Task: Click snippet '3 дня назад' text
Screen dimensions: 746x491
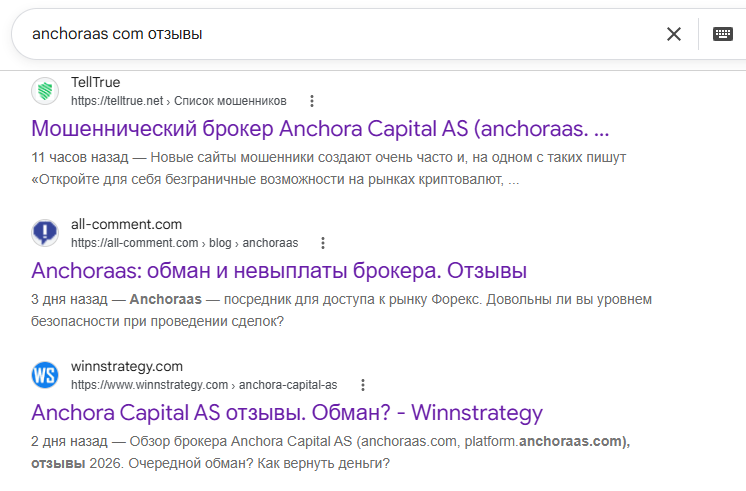Action: pos(69,299)
